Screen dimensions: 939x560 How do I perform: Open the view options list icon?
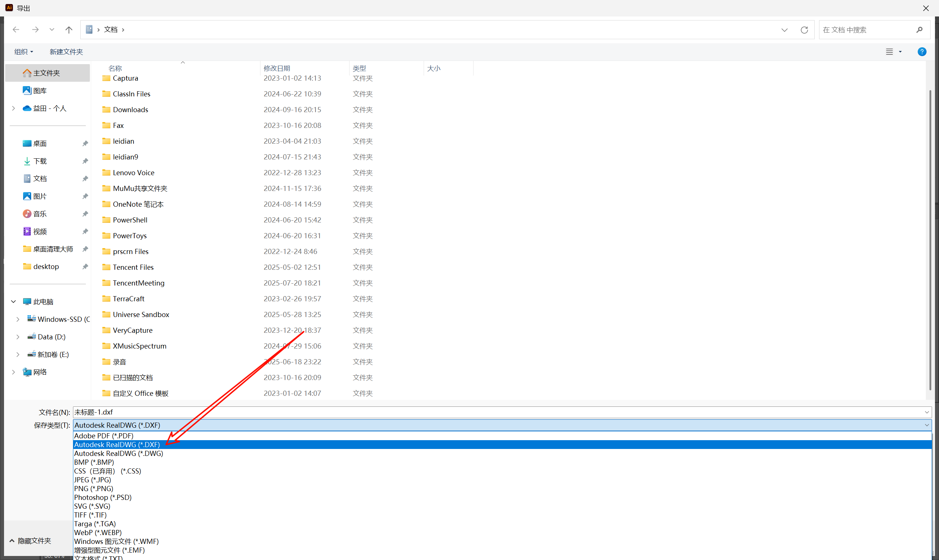point(889,52)
